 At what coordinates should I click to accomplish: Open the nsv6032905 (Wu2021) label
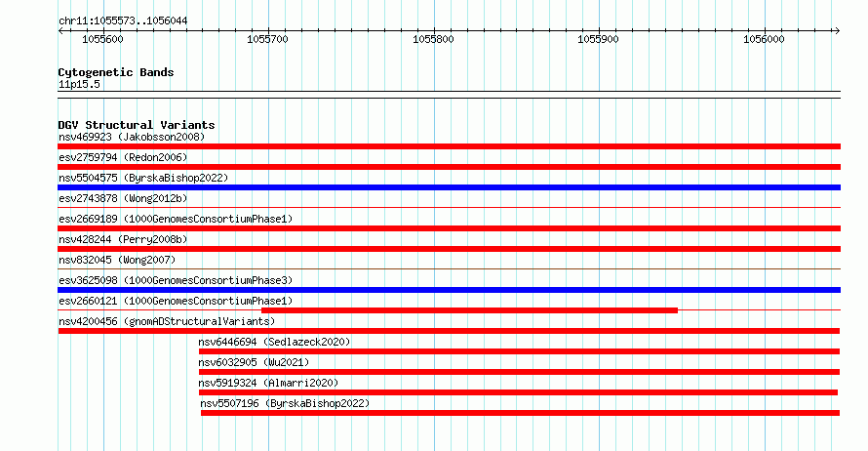254,362
